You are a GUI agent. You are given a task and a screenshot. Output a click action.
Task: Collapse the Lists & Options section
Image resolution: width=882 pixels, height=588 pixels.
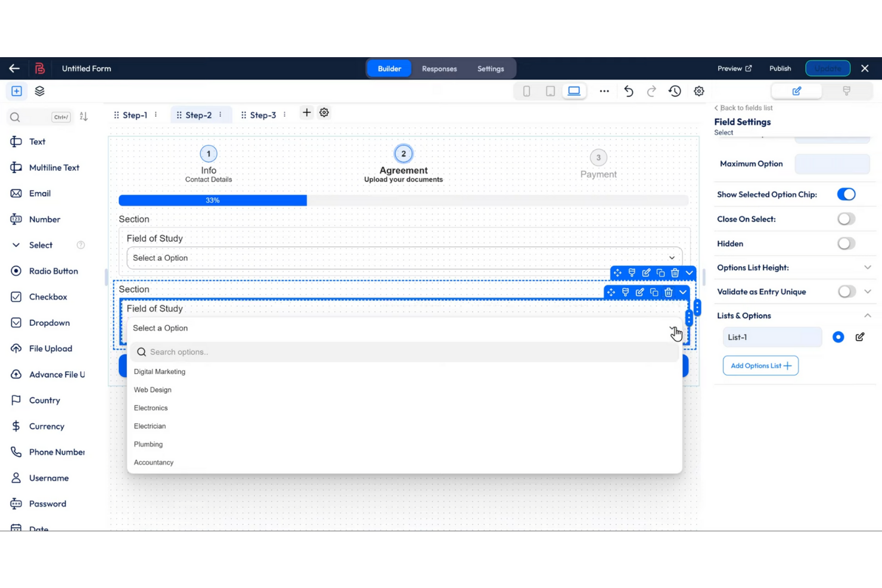[x=867, y=316]
